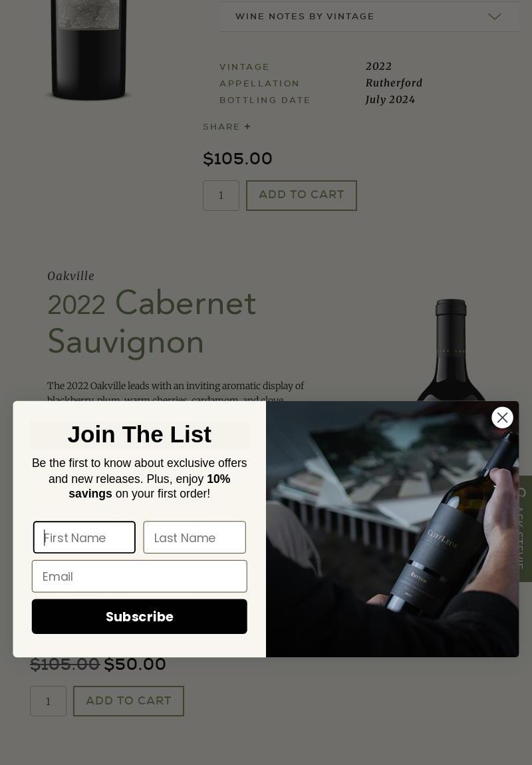This screenshot has width=532, height=765.
Task: Click the Share label text
Action: point(221,127)
